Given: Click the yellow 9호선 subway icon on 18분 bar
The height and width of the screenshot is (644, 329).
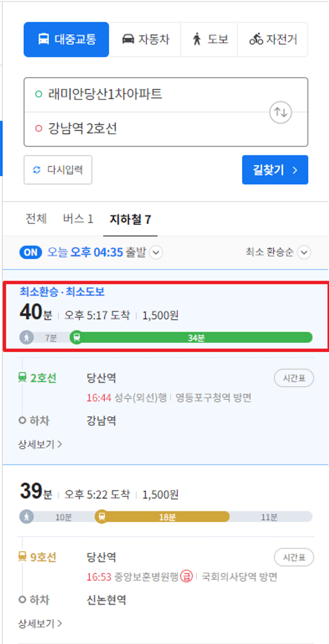Looking at the screenshot, I should click(102, 517).
